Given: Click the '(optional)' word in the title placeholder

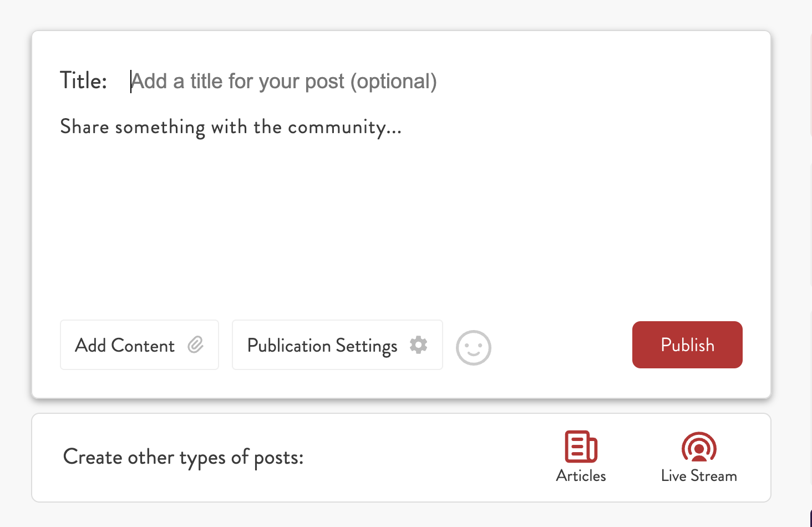Looking at the screenshot, I should 393,82.
